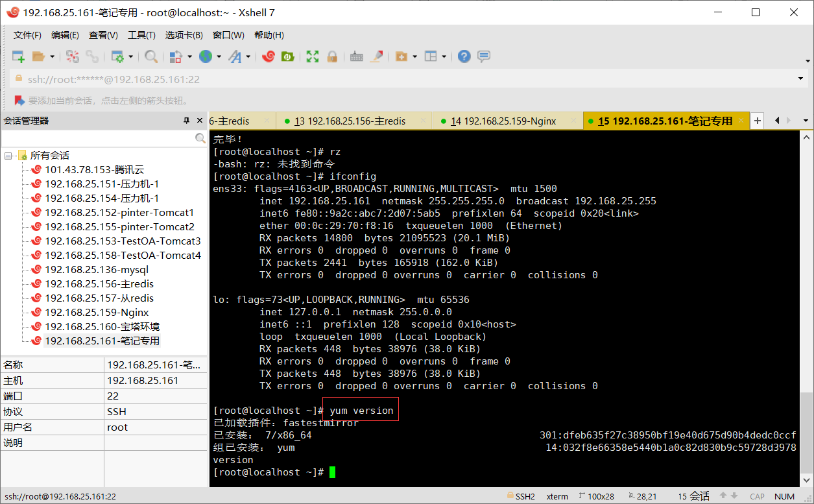Click the highlight marker pen icon
This screenshot has height=504, width=814.
tap(376, 57)
